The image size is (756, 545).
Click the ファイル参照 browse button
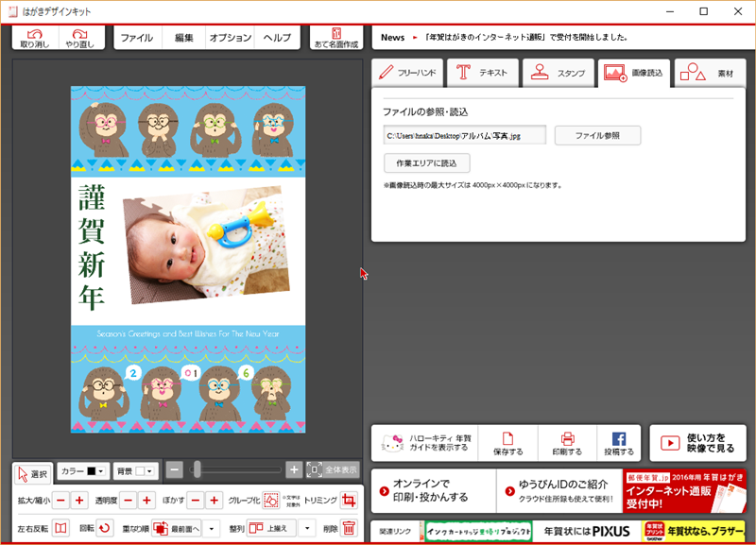tap(597, 135)
